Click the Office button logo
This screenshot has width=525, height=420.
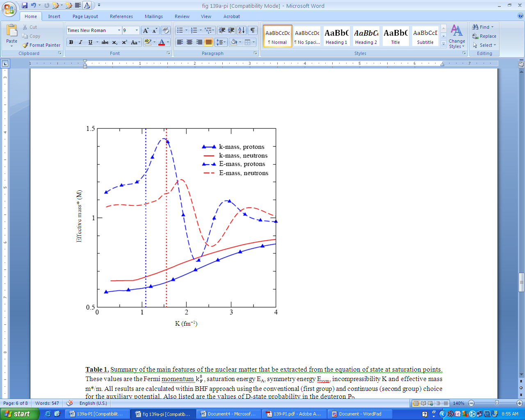tap(9, 9)
